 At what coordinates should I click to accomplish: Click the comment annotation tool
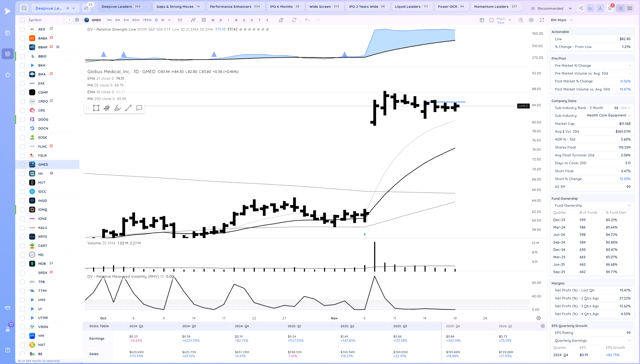pos(139,108)
